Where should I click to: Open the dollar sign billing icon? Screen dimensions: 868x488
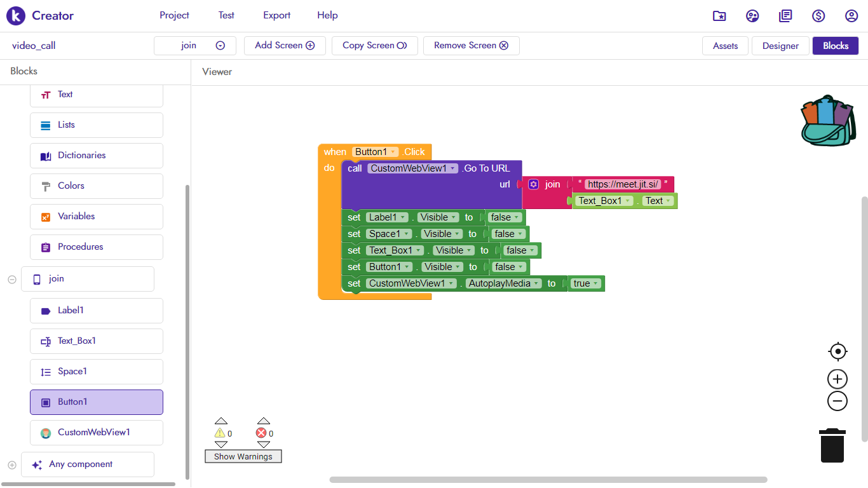tap(818, 16)
